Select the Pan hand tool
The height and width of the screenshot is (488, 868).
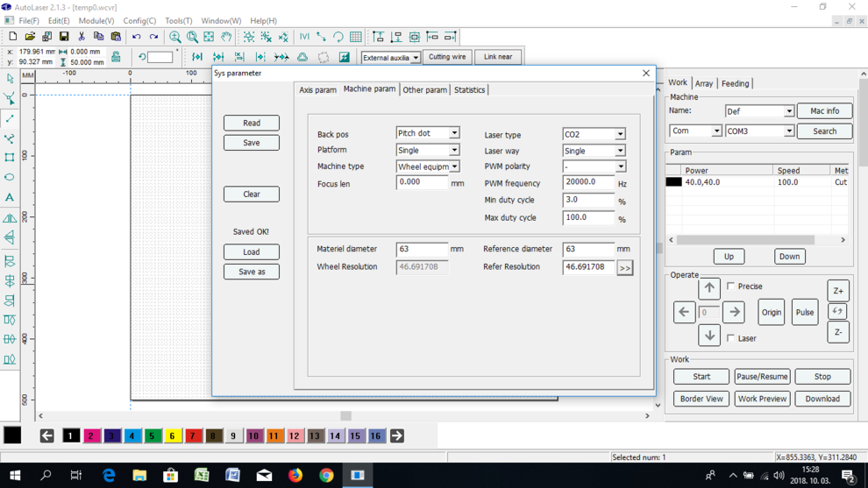[226, 37]
